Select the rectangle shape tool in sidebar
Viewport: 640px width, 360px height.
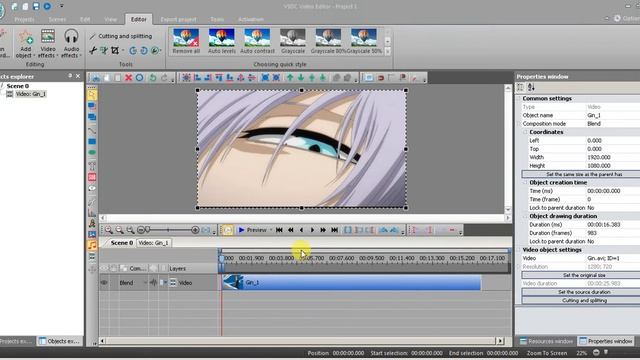(92, 142)
